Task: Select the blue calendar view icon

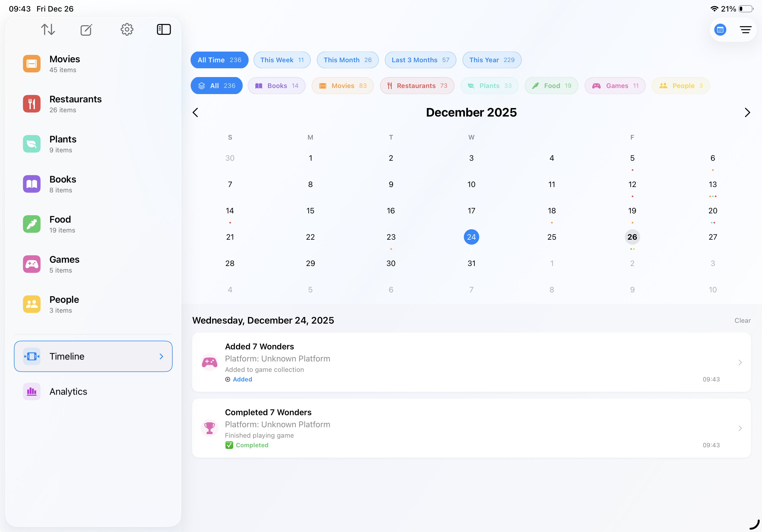Action: (720, 30)
